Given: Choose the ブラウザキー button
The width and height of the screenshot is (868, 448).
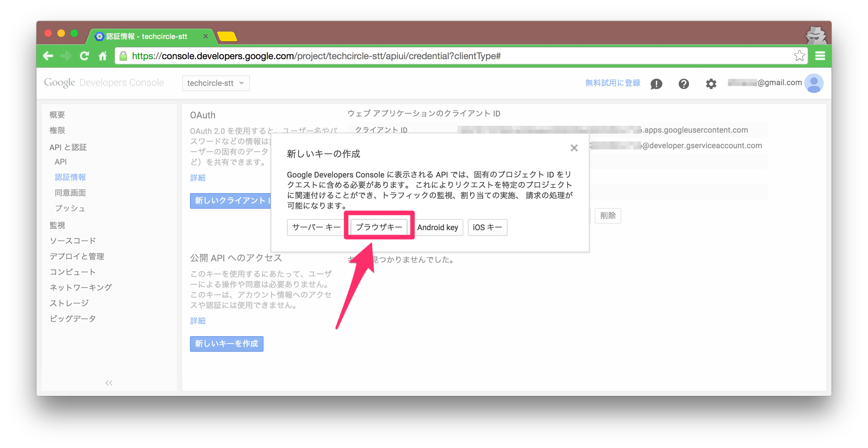Looking at the screenshot, I should 379,227.
